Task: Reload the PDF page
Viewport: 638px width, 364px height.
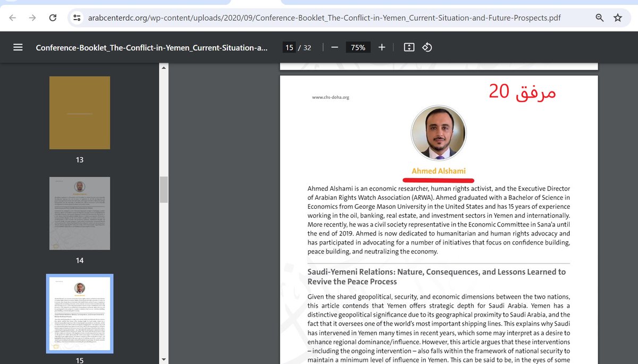Action: tap(53, 18)
